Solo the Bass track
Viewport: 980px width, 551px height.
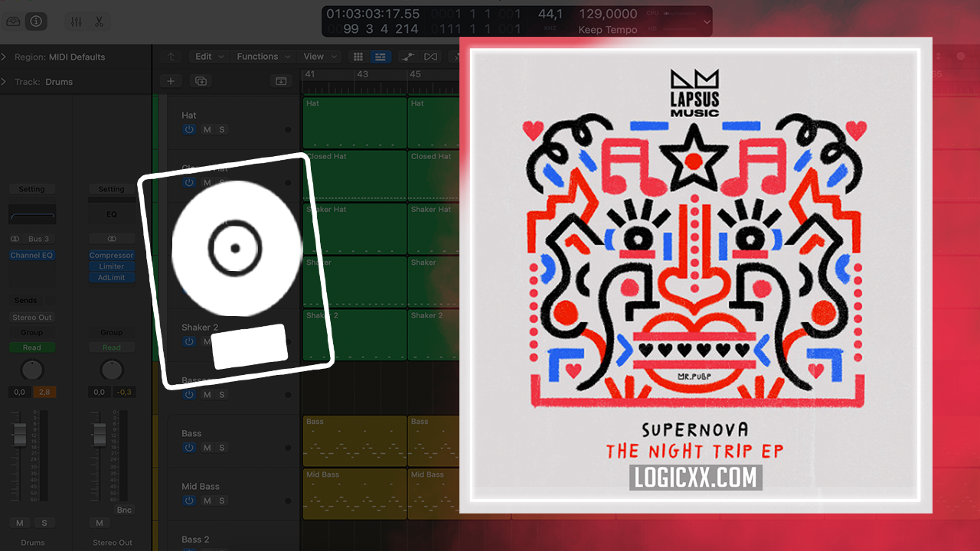(222, 448)
